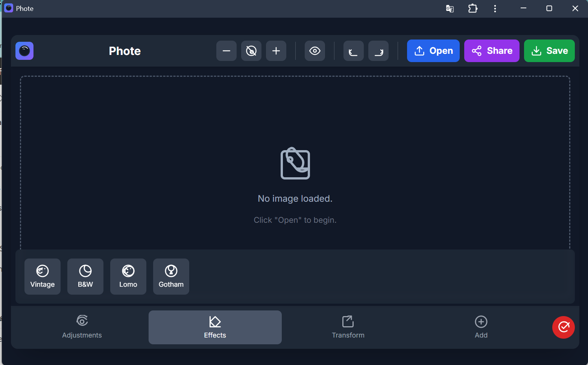Zoom out with the minus button
Screen dimensions: 588x365
tap(226, 51)
